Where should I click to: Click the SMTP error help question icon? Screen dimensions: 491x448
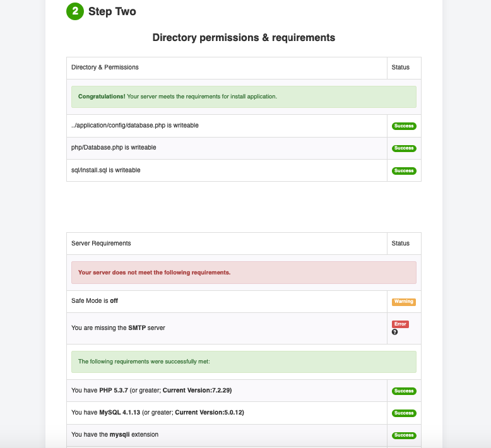point(395,332)
